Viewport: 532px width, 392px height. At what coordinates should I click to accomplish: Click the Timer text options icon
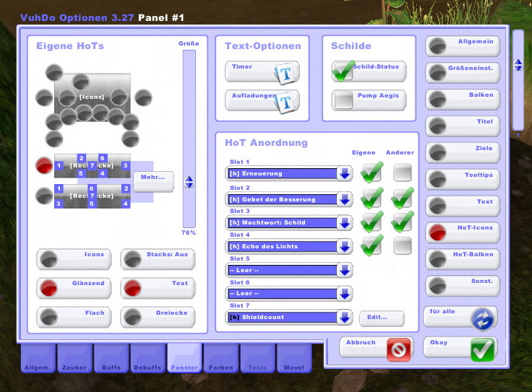[x=286, y=73]
